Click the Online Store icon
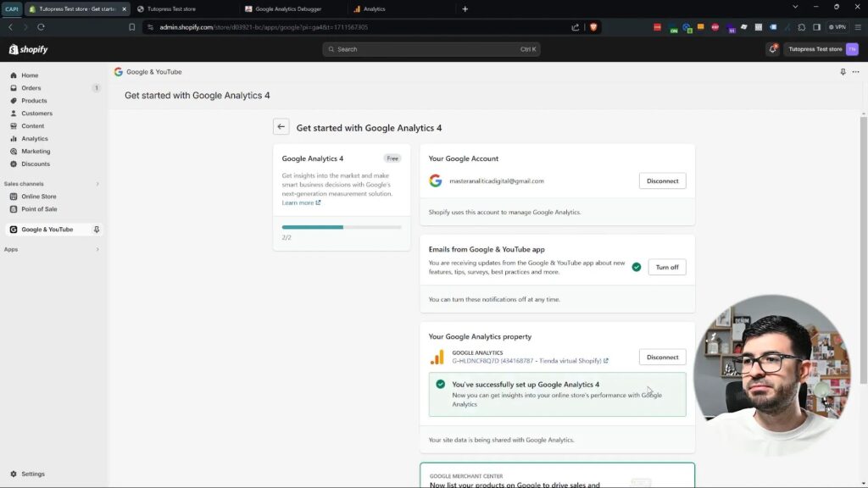This screenshot has width=868, height=488. point(14,197)
